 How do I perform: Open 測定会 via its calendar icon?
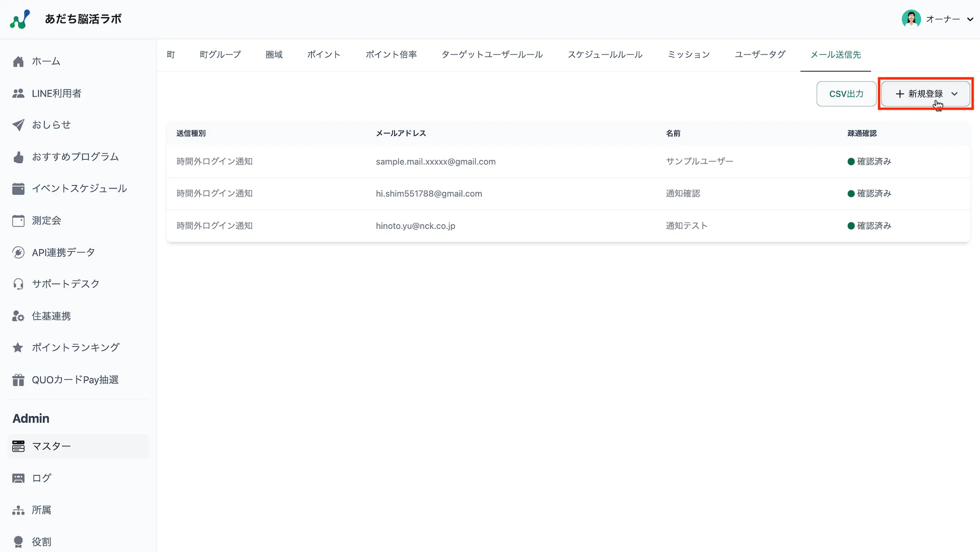[18, 220]
